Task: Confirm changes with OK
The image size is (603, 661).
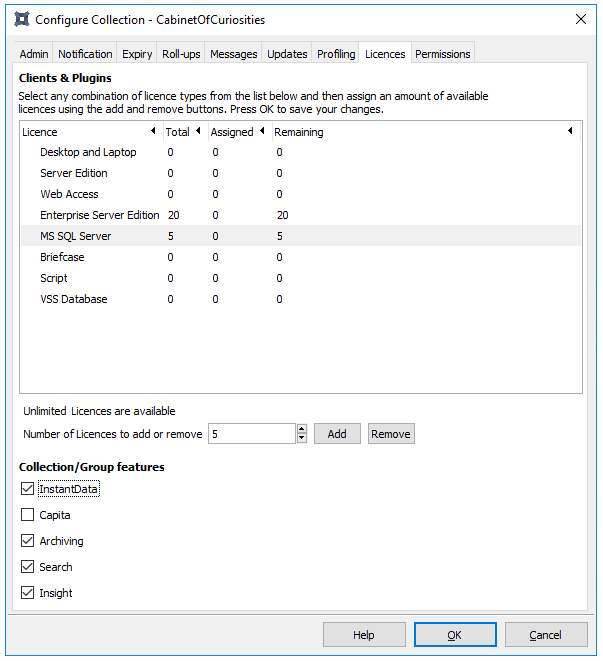Action: point(455,635)
